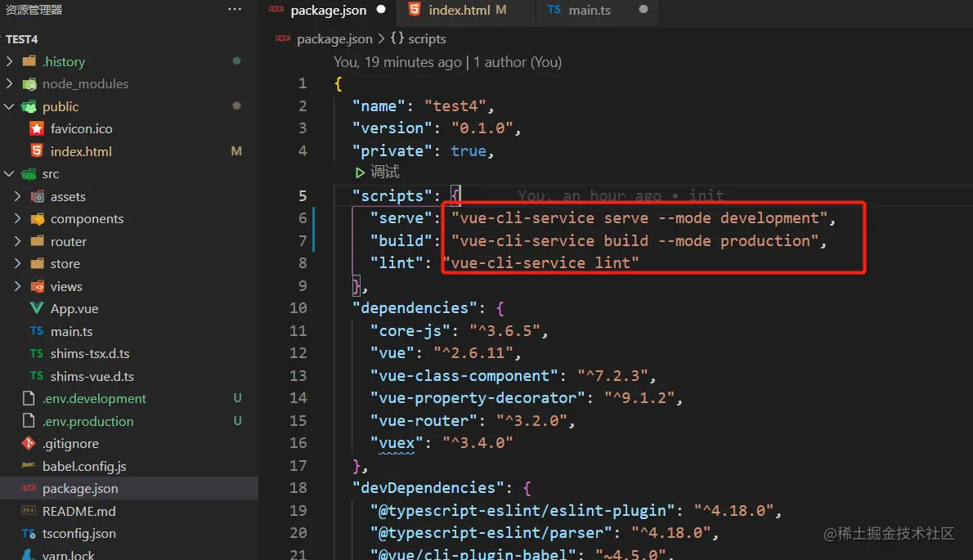Click the components folder icon
Viewport: 973px width, 560px height.
coord(38,219)
